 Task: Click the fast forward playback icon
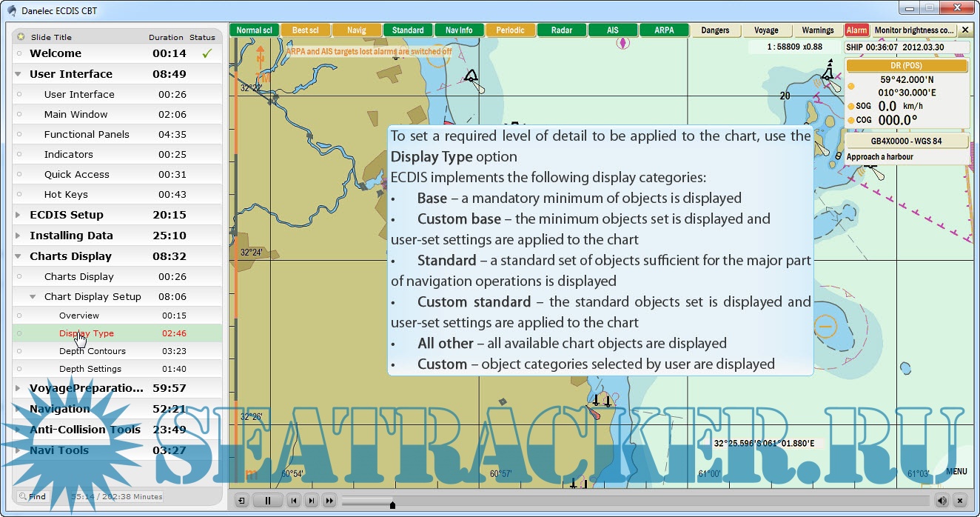tap(329, 501)
